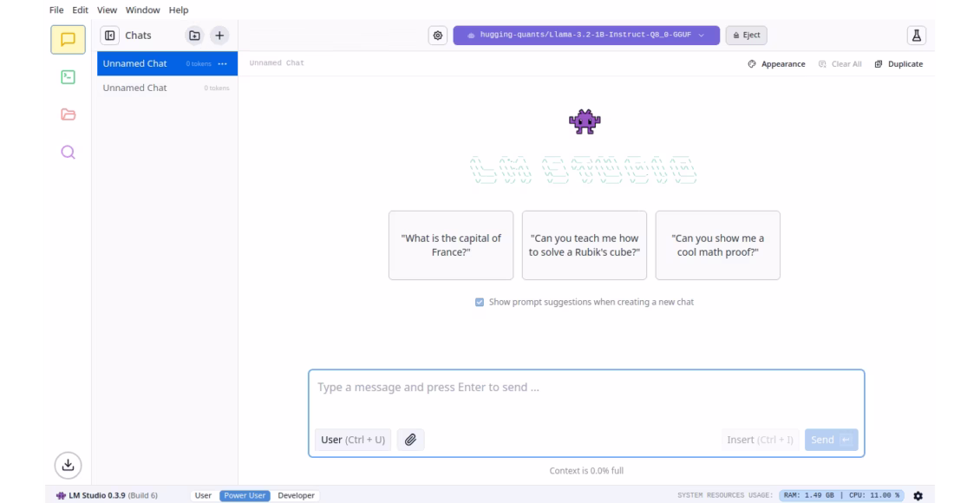The image size is (980, 503).
Task: Open the View menu
Action: click(107, 10)
